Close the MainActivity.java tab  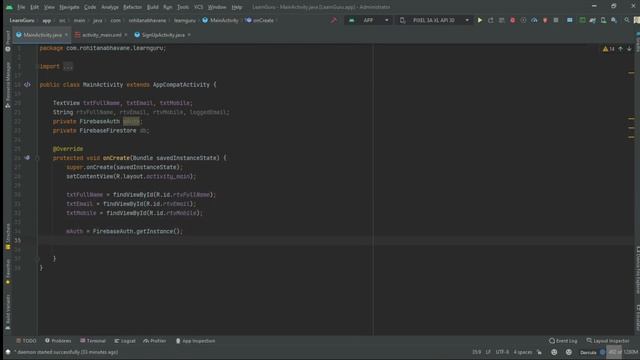point(66,35)
